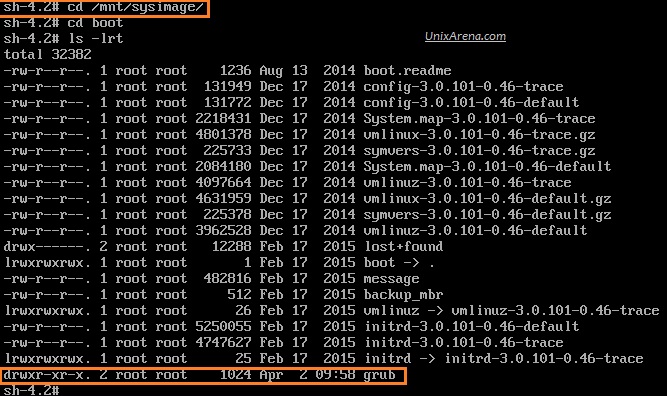
Task: Click symvers-3.0.101-0.46-default.gz filename
Action: pyautogui.click(x=487, y=215)
